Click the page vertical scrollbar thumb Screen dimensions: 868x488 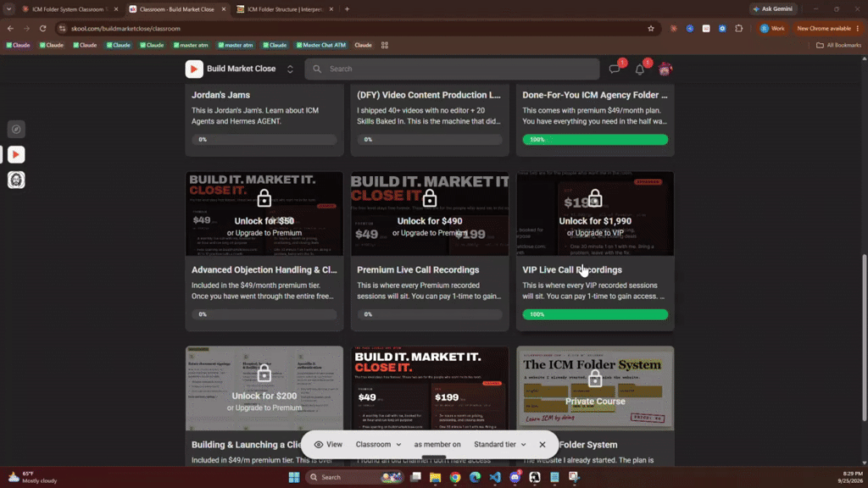point(864,337)
